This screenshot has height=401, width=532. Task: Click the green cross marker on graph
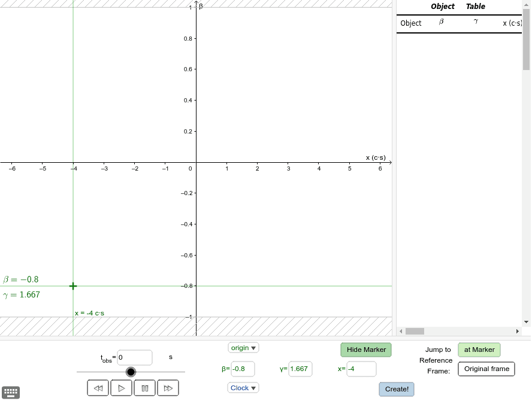point(73,286)
